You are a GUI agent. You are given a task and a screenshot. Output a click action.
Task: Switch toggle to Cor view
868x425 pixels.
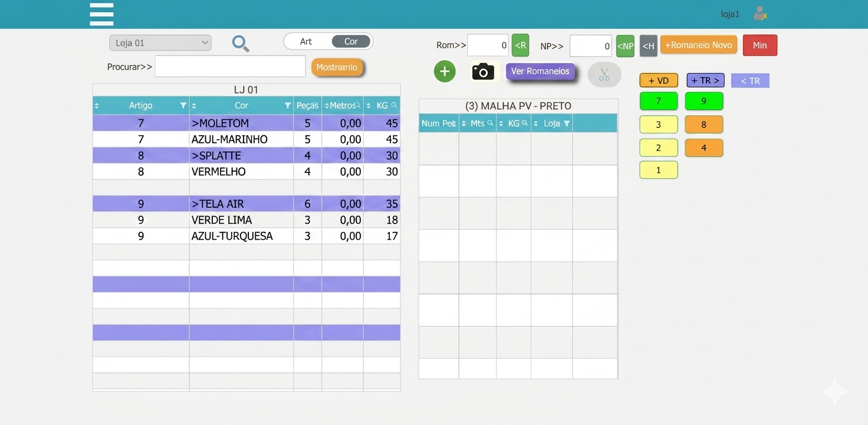pos(351,41)
